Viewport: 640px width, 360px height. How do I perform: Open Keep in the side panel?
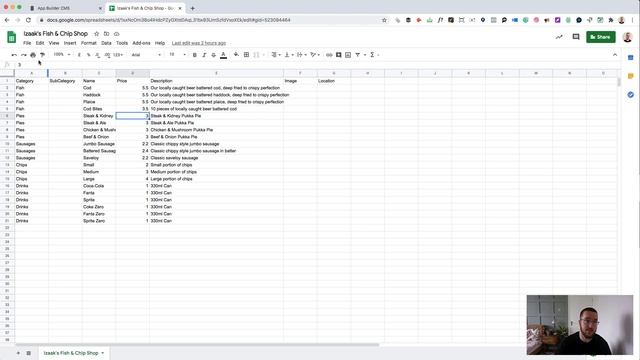tap(631, 76)
